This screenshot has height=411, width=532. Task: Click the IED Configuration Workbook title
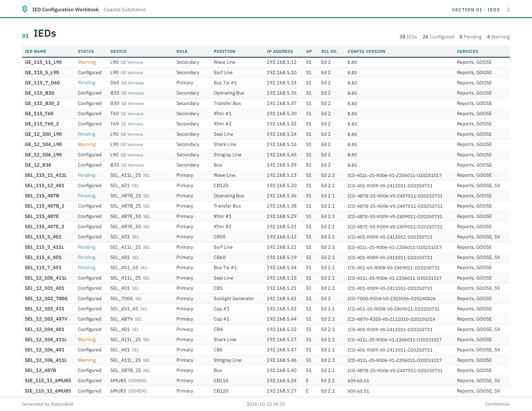coord(65,9)
